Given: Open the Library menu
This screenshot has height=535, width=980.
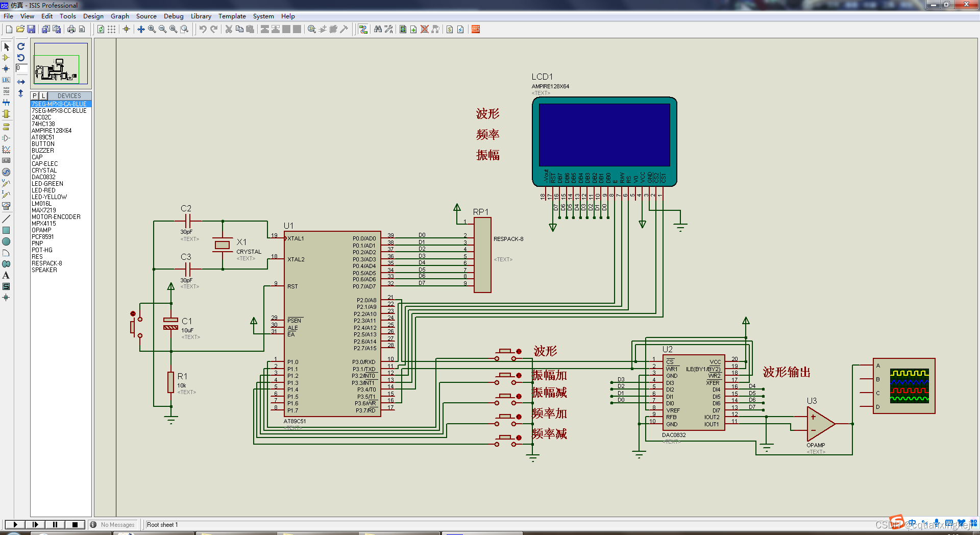Looking at the screenshot, I should (201, 16).
